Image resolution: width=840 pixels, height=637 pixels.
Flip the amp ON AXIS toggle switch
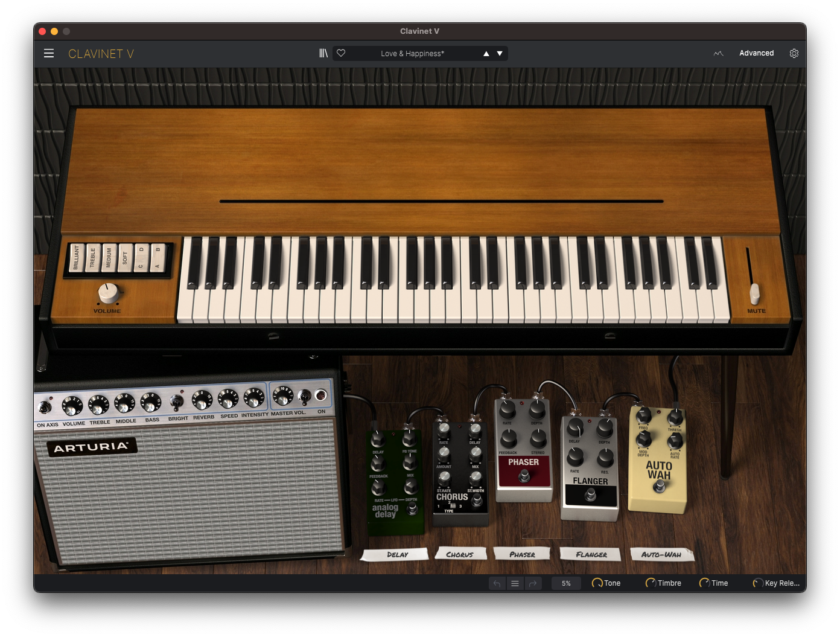[x=45, y=408]
